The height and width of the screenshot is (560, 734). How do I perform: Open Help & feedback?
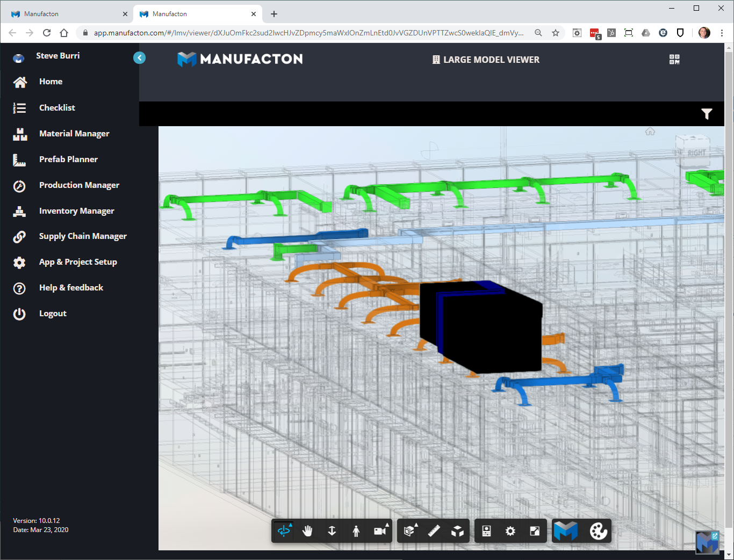point(70,287)
